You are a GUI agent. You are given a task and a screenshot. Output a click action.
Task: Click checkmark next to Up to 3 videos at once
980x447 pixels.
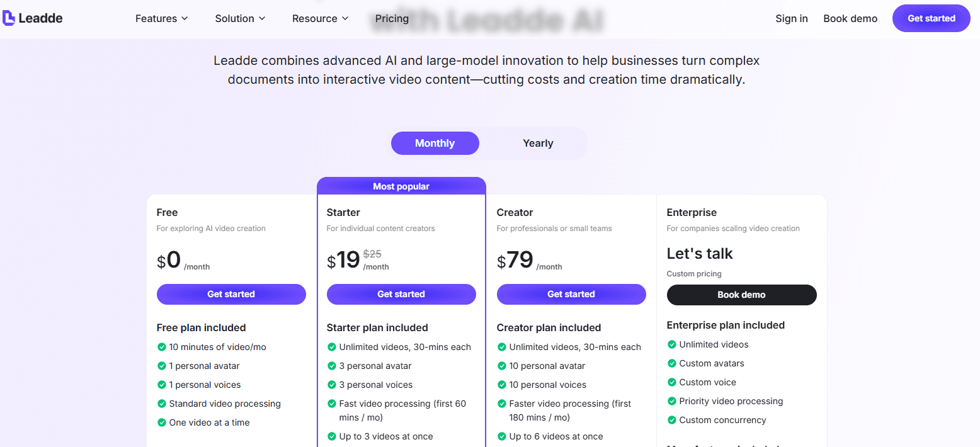click(332, 436)
